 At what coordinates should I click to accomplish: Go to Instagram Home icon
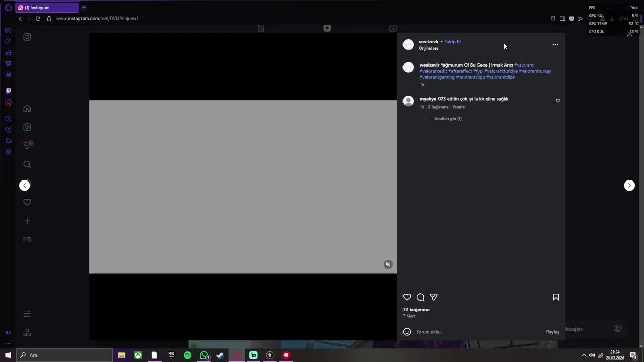click(x=27, y=109)
